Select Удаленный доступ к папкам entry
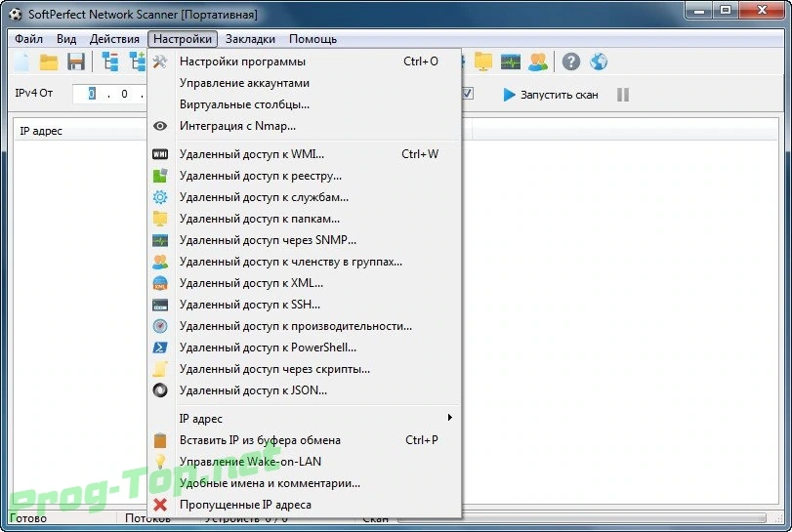This screenshot has height=532, width=792. [305, 219]
